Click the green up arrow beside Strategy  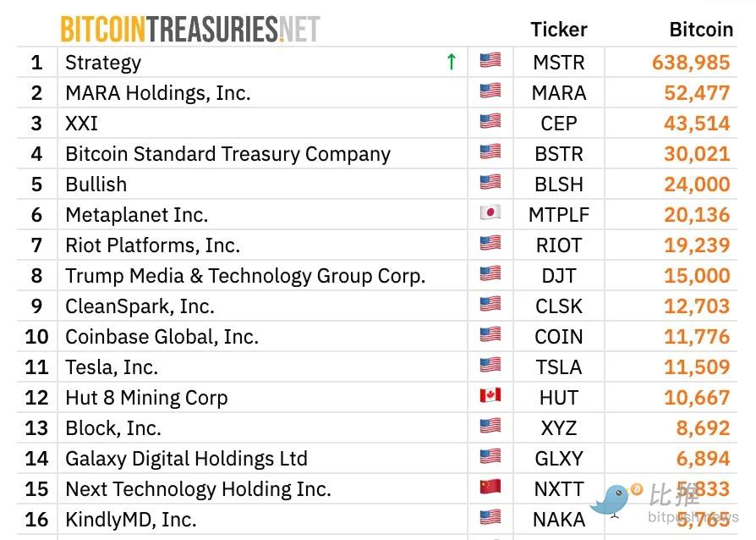[451, 62]
